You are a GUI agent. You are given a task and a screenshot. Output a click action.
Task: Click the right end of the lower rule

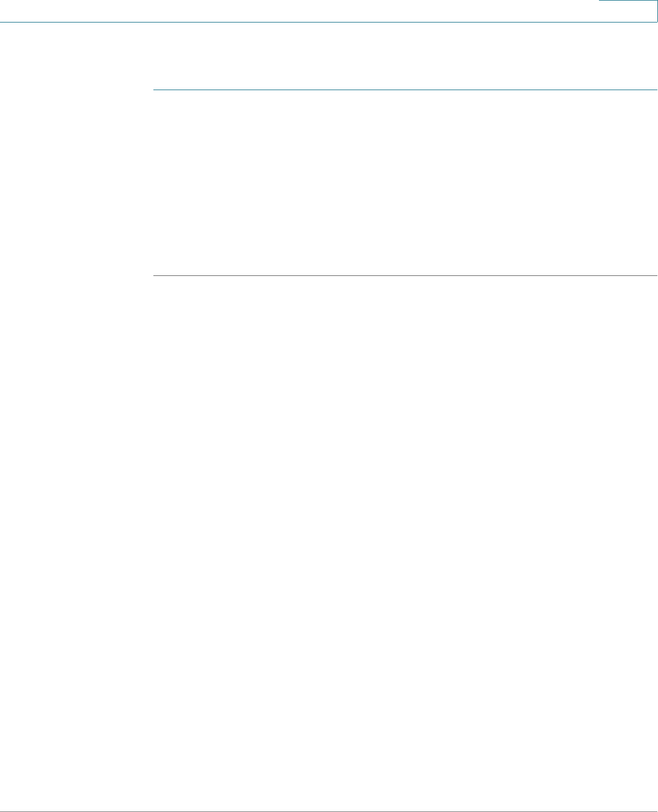656,276
